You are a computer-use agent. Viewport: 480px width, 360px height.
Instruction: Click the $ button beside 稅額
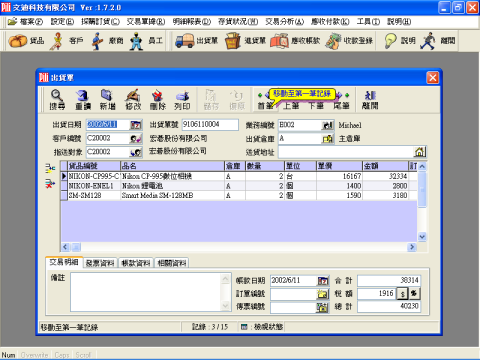click(402, 294)
